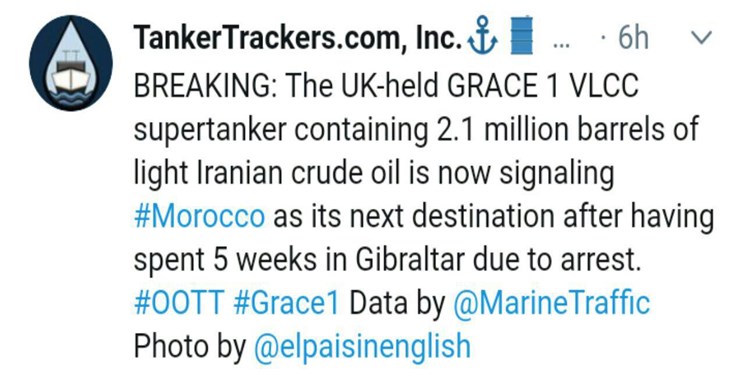This screenshot has width=745, height=375.
Task: Click the GRACE 1 VLCC text
Action: 543,86
